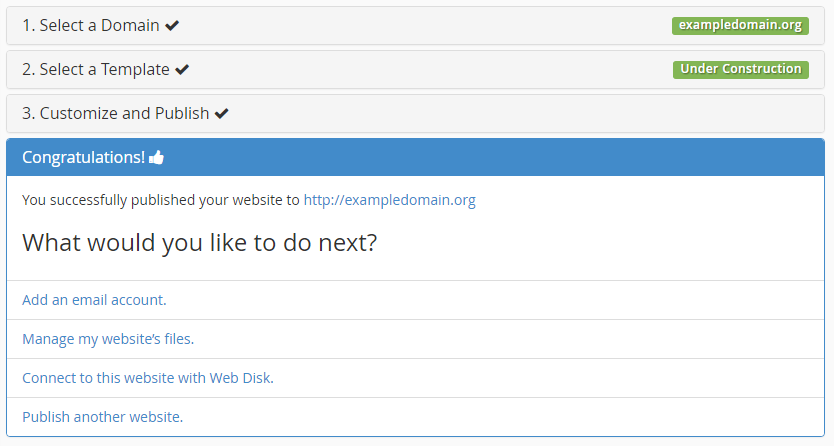
Task: Select Publish another website link
Action: click(x=103, y=417)
